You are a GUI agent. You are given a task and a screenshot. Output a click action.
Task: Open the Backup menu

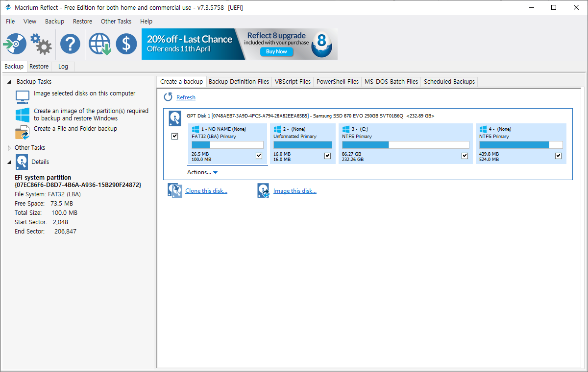coord(54,22)
